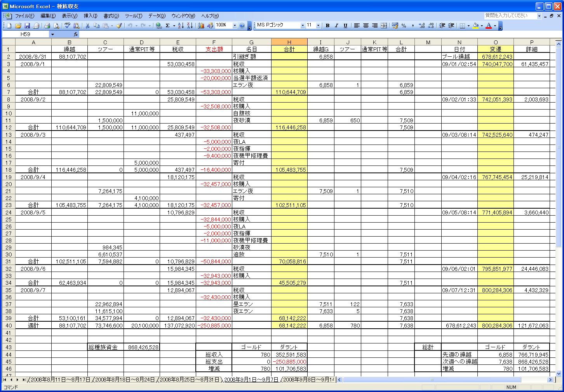Open the Excel Help question mark icon
564x392 pixels.
(242, 26)
